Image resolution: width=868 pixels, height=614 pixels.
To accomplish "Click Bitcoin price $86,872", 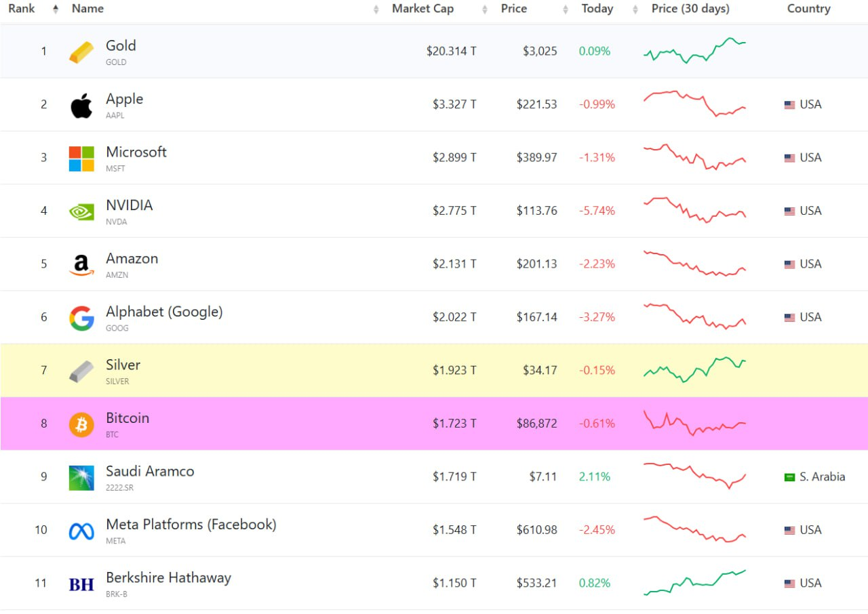I will point(536,424).
